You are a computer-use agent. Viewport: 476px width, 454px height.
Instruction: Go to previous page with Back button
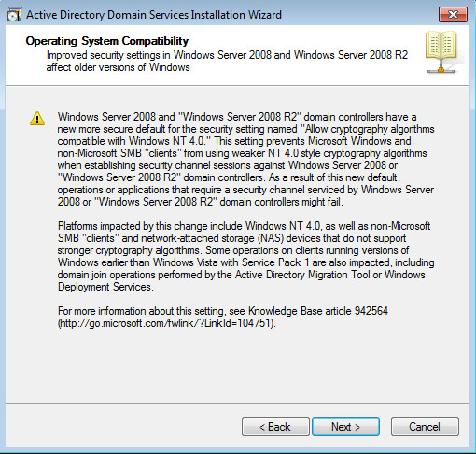275,427
